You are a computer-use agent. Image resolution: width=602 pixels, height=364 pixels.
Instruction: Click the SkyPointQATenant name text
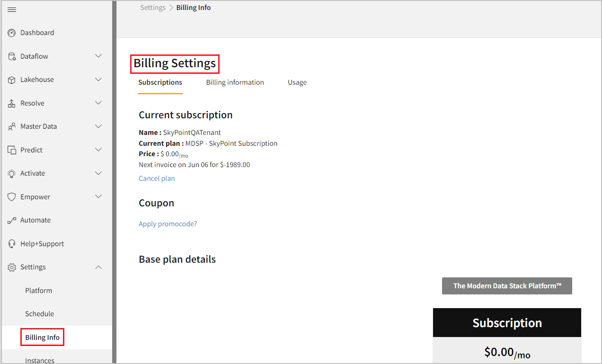pyautogui.click(x=192, y=133)
